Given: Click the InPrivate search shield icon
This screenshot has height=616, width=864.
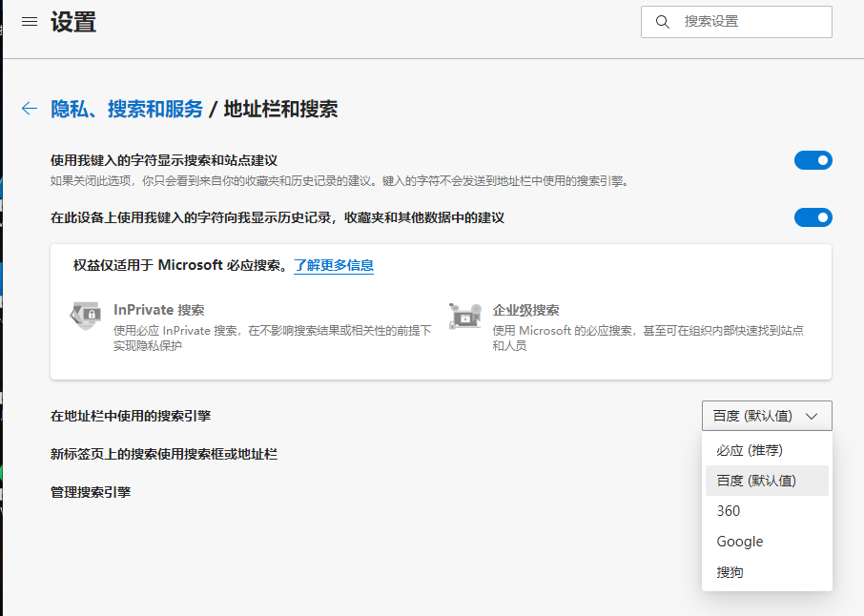Looking at the screenshot, I should (x=86, y=316).
